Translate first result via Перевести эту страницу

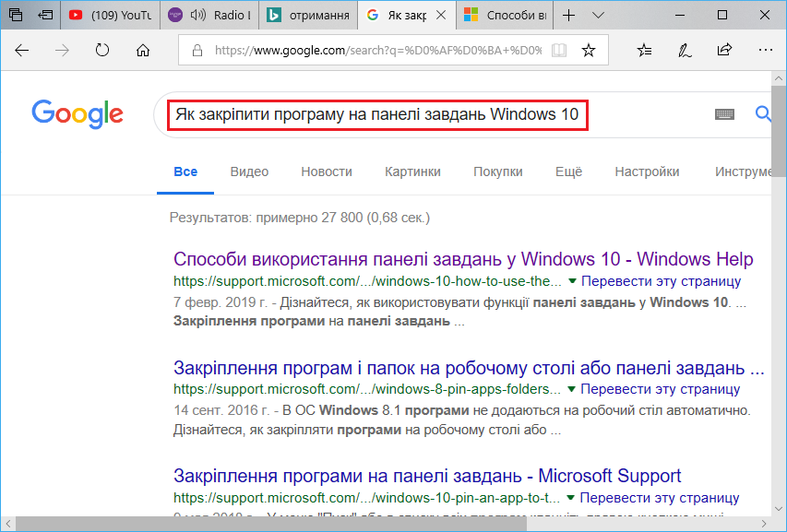pos(661,281)
